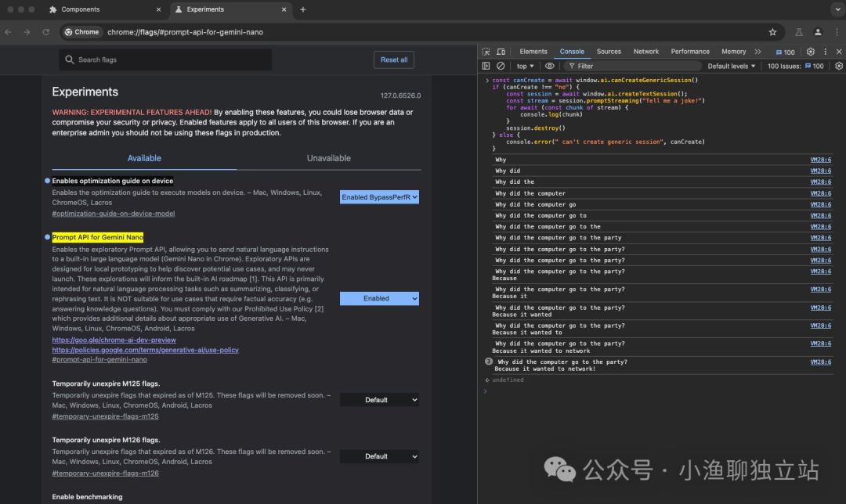Open the Chrome three-dot menu
Image resolution: width=846 pixels, height=504 pixels.
(837, 32)
